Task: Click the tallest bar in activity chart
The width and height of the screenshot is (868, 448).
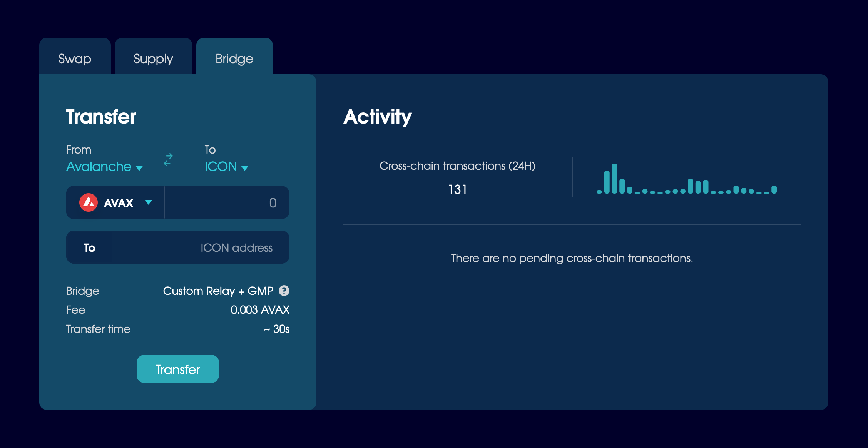Action: (614, 179)
